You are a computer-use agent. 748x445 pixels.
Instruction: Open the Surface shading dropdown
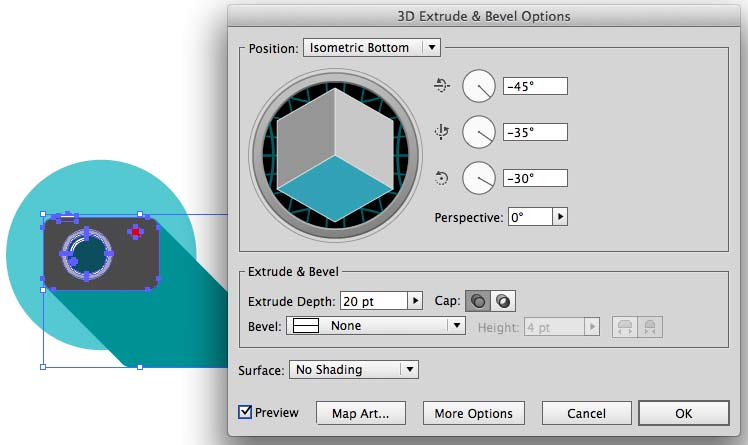point(353,370)
